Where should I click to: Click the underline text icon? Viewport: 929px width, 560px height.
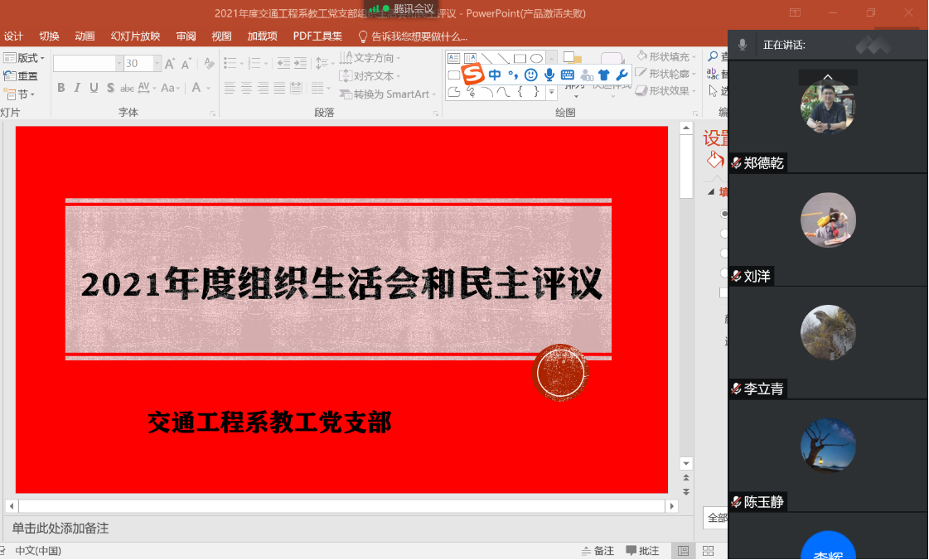(x=94, y=88)
